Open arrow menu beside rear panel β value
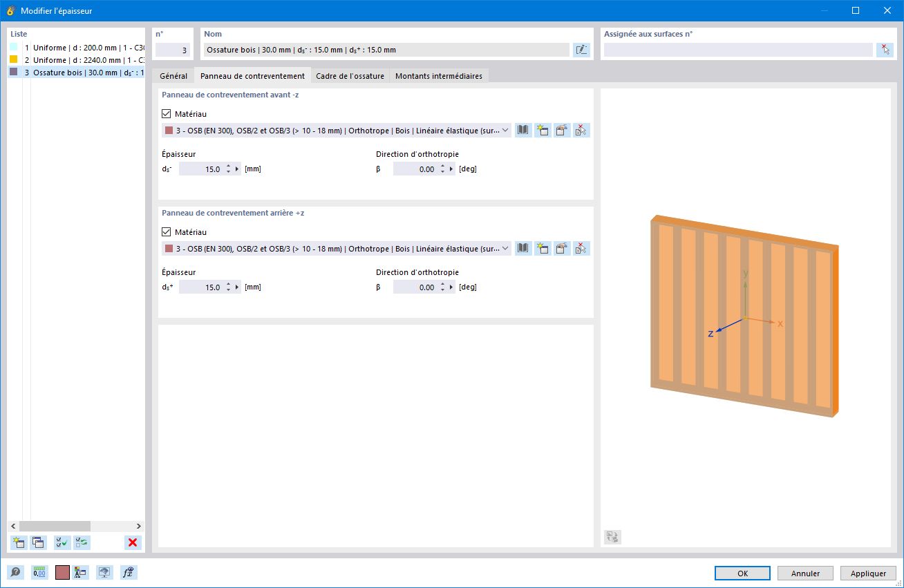Image resolution: width=904 pixels, height=588 pixels. click(x=452, y=287)
